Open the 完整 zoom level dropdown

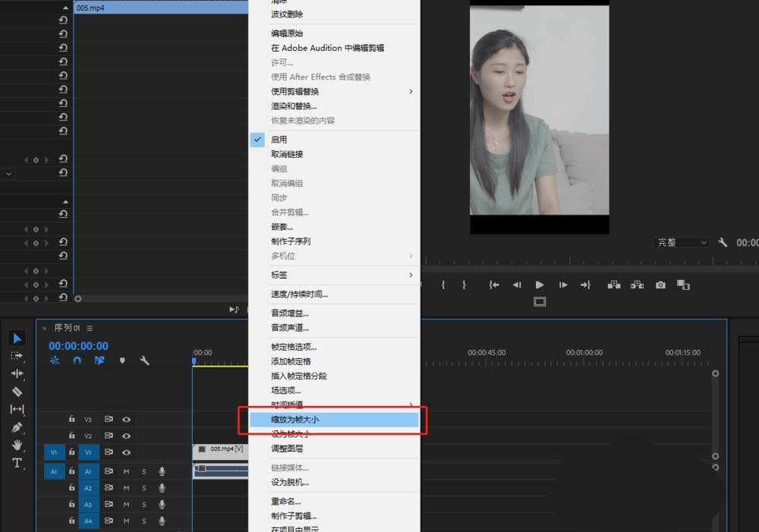pos(680,242)
